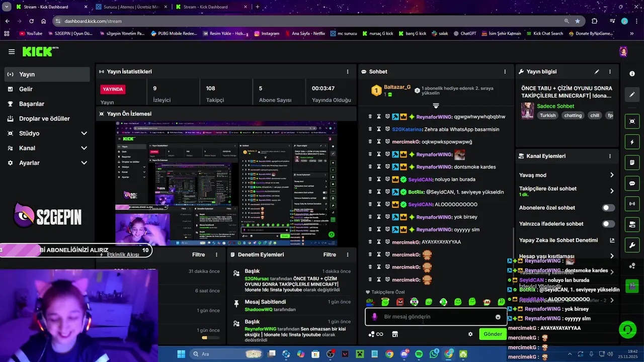
Task: Select Yayın in left sidebar
Action: 47,74
